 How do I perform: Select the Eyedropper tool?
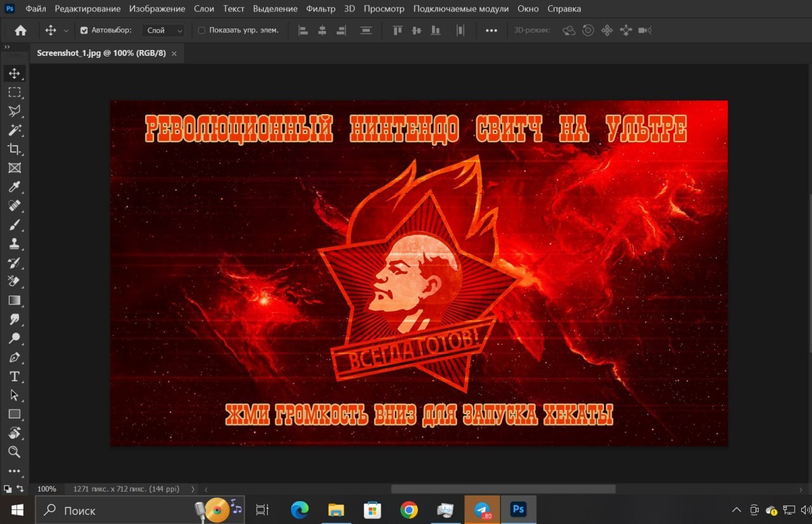tap(14, 187)
